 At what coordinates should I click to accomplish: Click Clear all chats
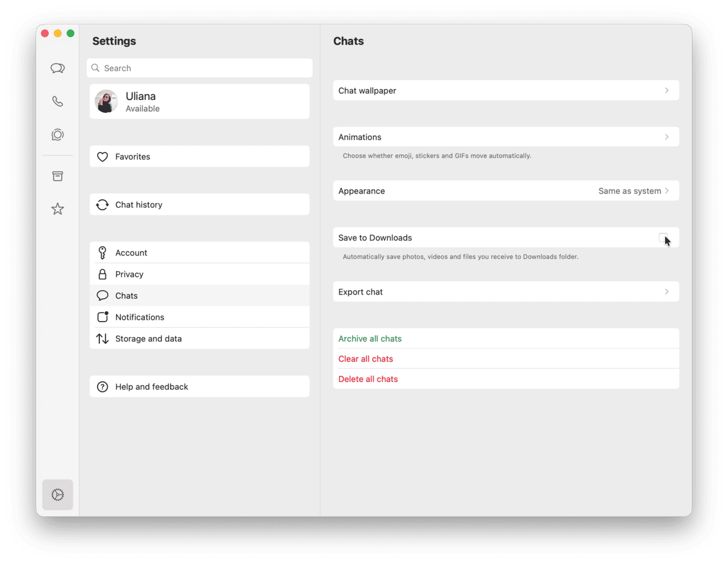click(x=366, y=359)
